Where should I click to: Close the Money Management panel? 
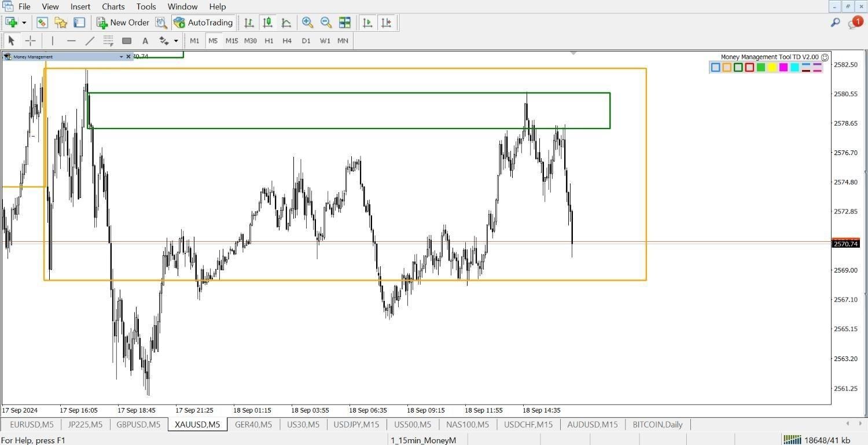point(128,57)
